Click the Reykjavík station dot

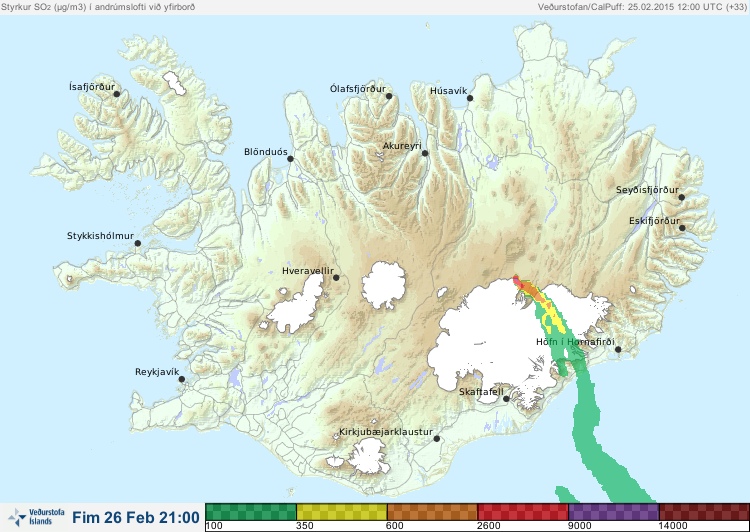coord(182,379)
